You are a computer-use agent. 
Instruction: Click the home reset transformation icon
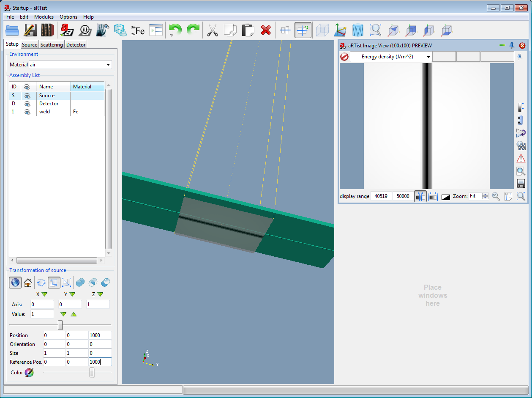[x=28, y=282]
